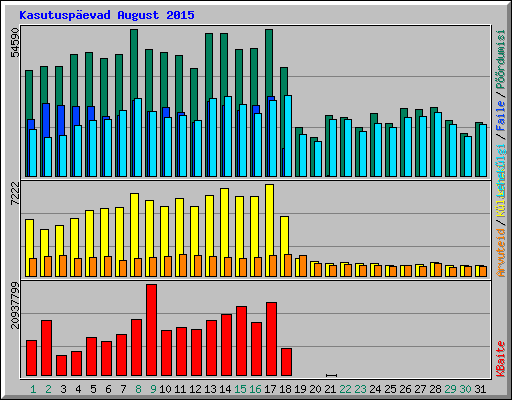Click the blue Faile bar for day 3

point(61,120)
